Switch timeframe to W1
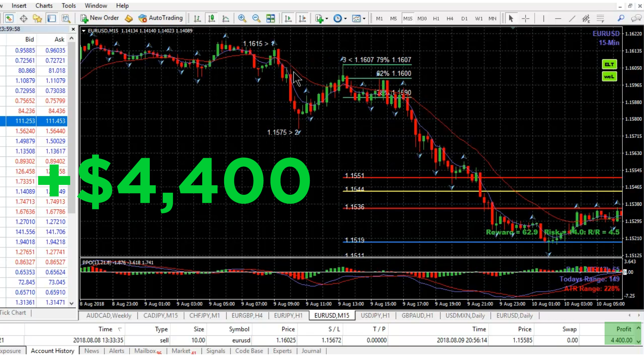644x357 pixels. click(479, 18)
